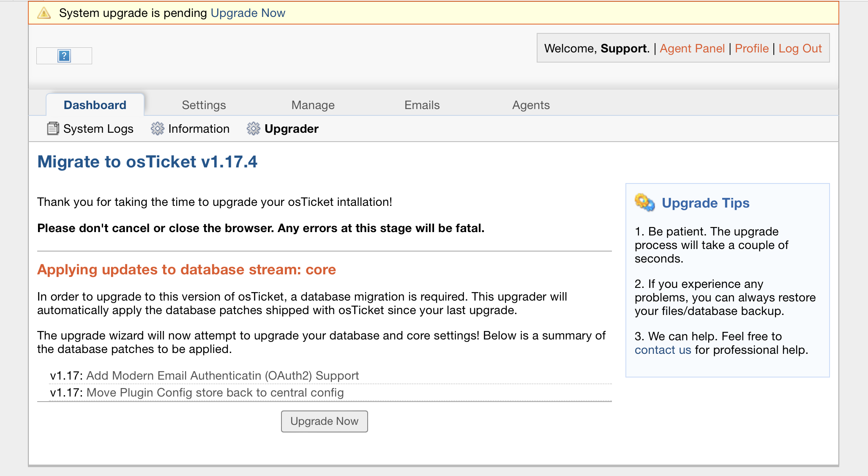Select the Agents tab
The image size is (868, 476).
(x=531, y=105)
